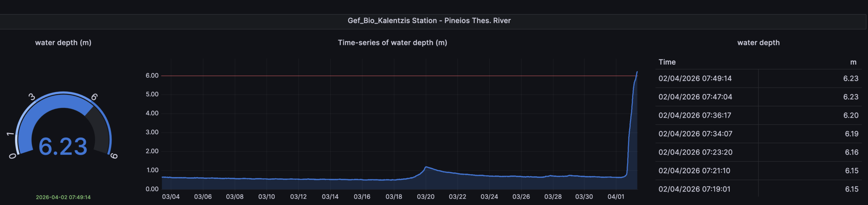The image size is (868, 205).
Task: Select the 02/04/2026 07:47:04 time cell
Action: tap(695, 97)
